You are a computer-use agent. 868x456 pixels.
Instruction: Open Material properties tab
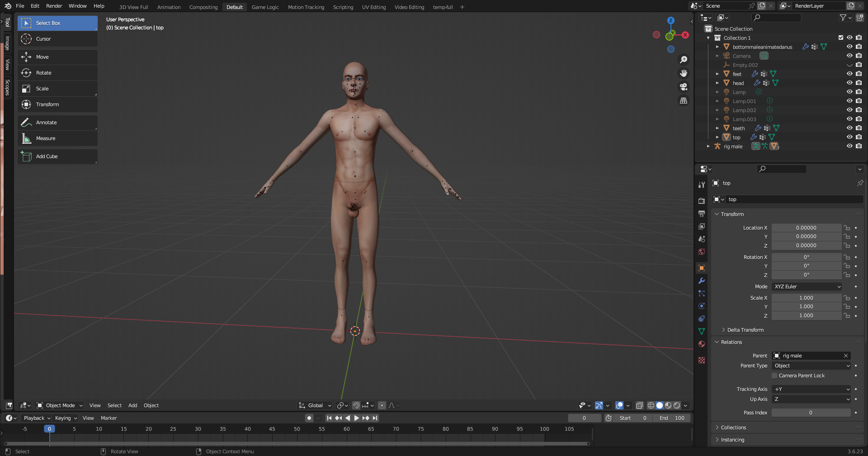(702, 344)
